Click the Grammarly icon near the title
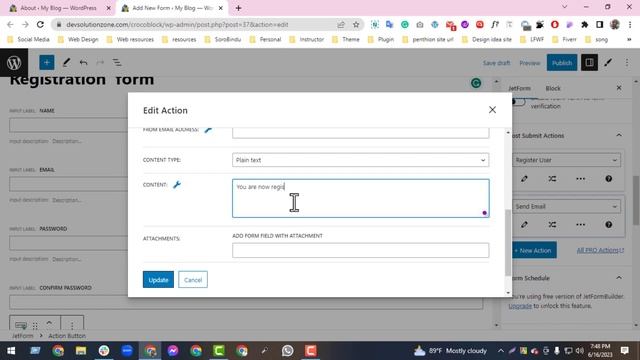This screenshot has width=640, height=360. point(476,83)
